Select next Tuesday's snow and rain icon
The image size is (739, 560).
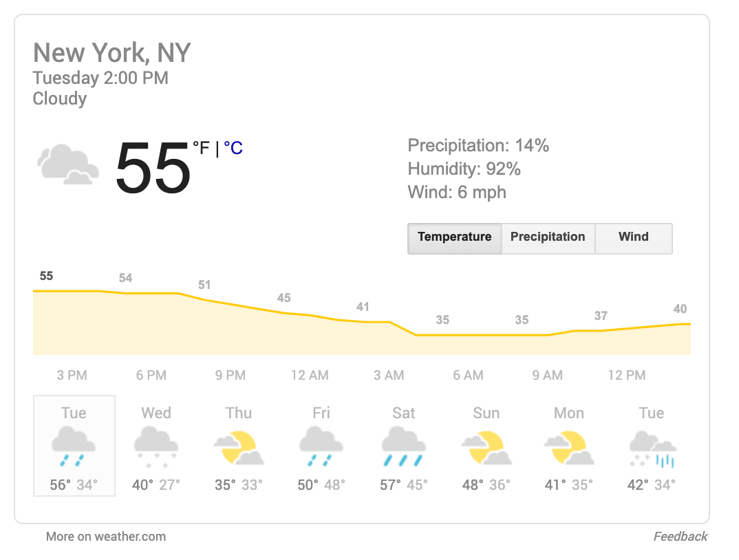652,449
